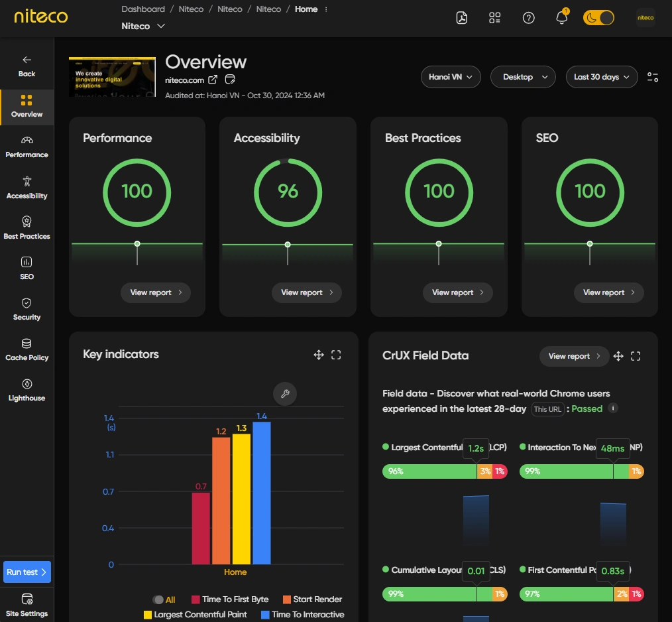Click Accessibility trend line marker
This screenshot has height=622, width=672.
[288, 245]
